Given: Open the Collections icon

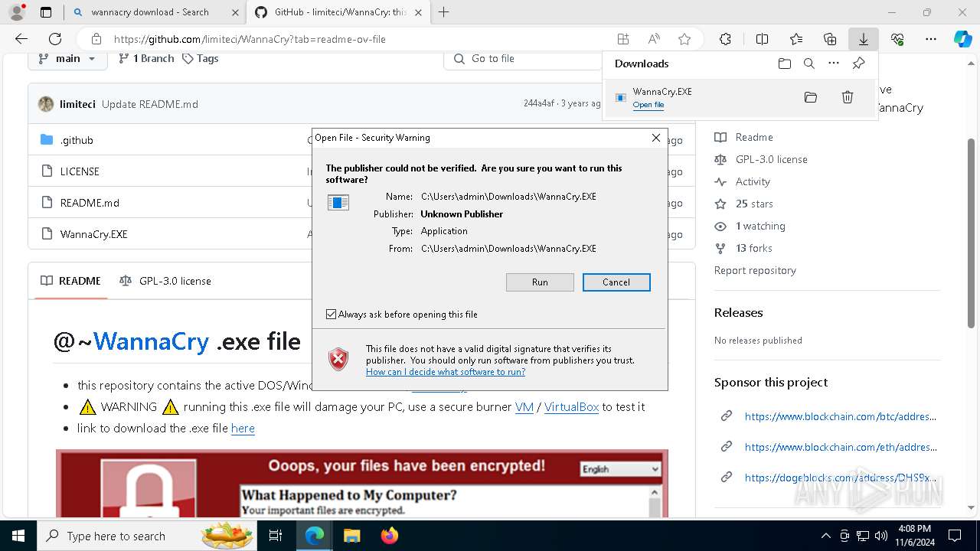Looking at the screenshot, I should pos(830,39).
